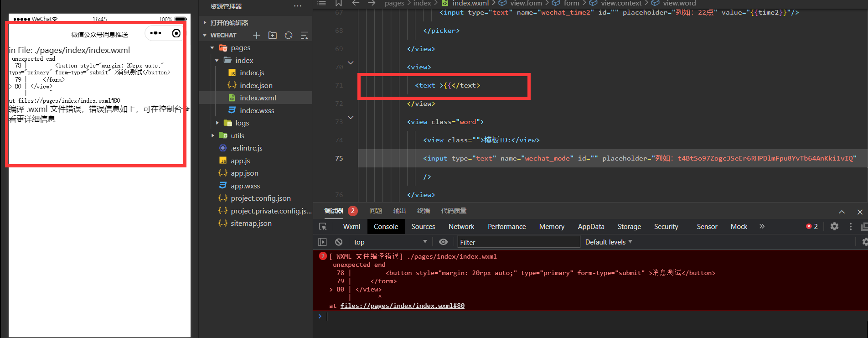Click the editor forward navigation arrow
The height and width of the screenshot is (338, 868).
tap(372, 3)
